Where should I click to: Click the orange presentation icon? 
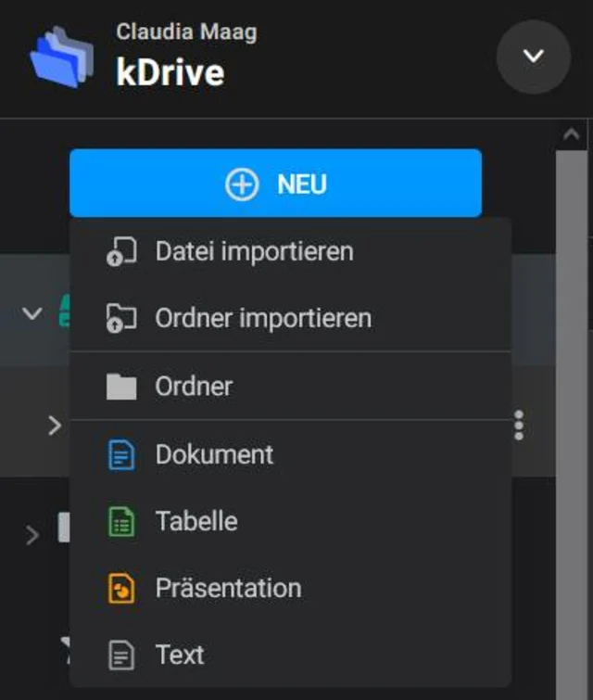[121, 589]
